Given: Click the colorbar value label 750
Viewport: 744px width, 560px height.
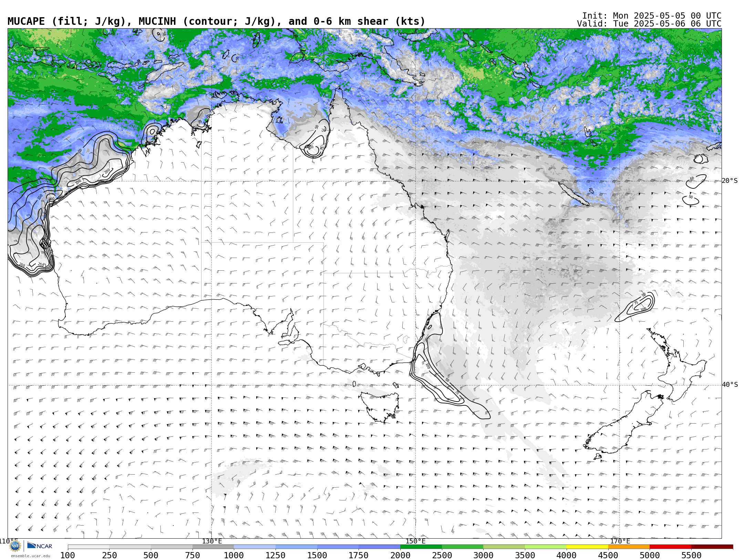Looking at the screenshot, I should 193,555.
